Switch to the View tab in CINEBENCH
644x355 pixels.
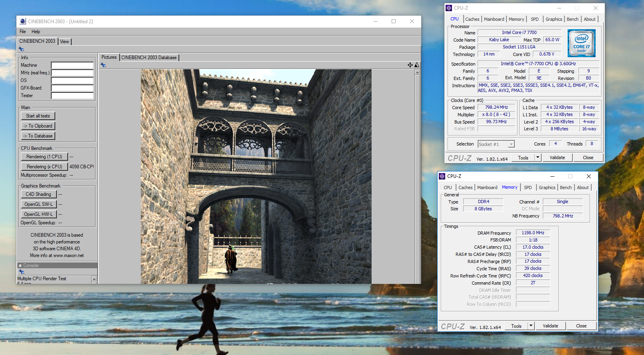coord(64,42)
